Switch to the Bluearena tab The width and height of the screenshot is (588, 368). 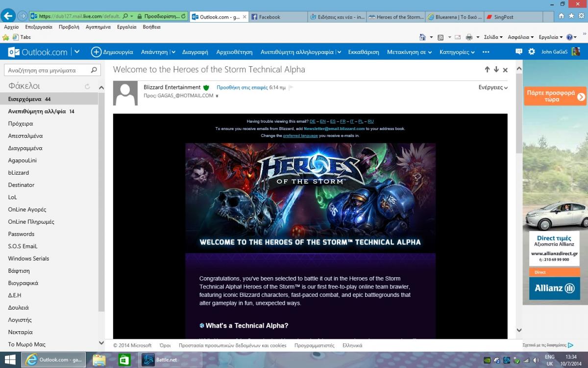[x=454, y=17]
